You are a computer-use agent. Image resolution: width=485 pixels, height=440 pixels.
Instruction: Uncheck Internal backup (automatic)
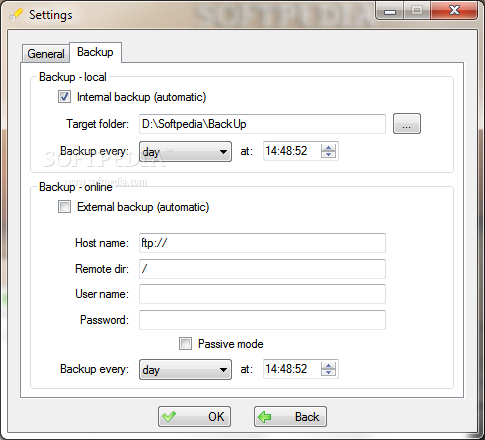click(64, 97)
